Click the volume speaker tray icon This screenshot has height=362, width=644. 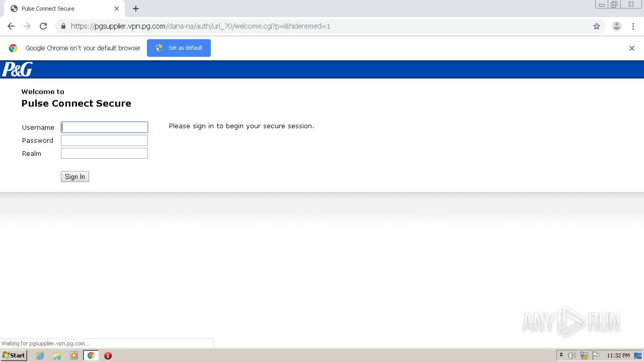pos(572,355)
